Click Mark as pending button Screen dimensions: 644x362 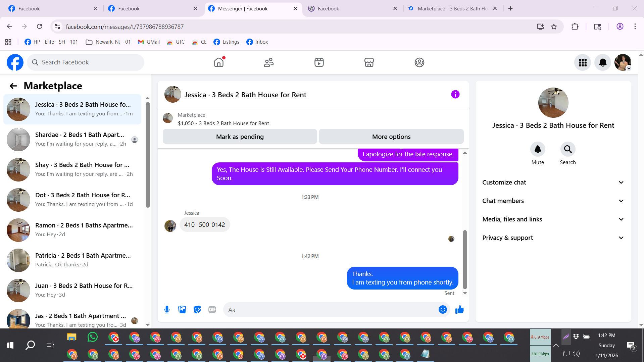[240, 137]
